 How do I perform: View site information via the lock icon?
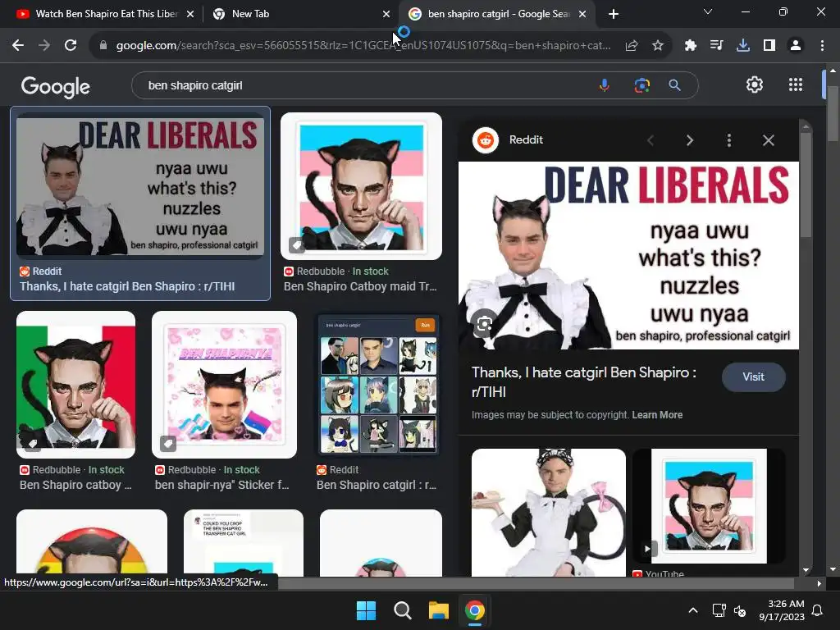(103, 46)
